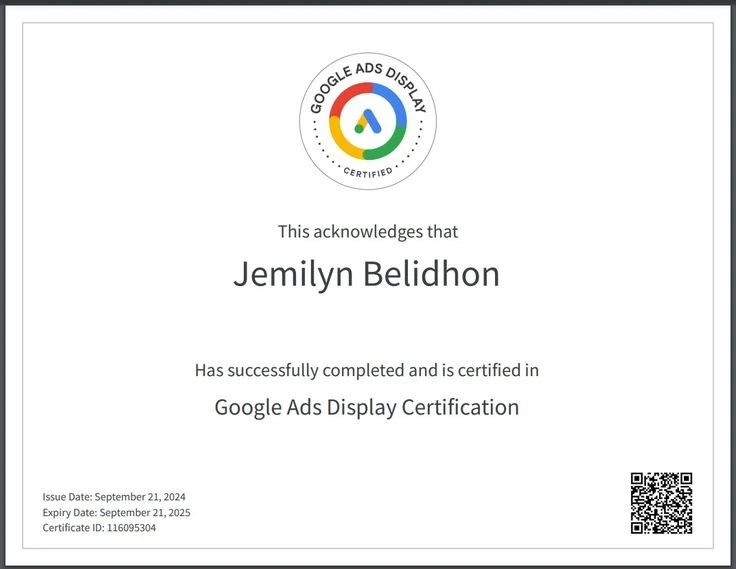This screenshot has width=736, height=569.
Task: Click the 'Issue Date: September 21, 2024' line
Action: 114,497
